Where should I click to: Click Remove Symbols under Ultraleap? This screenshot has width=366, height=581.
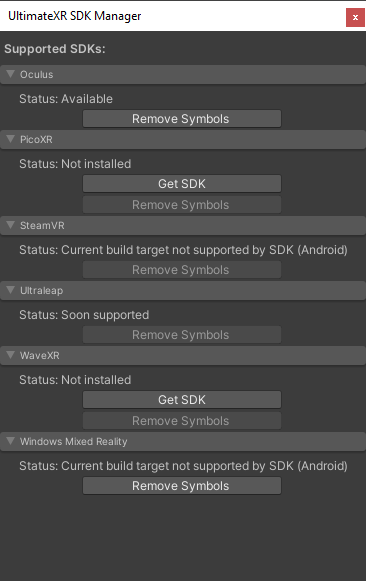(182, 335)
